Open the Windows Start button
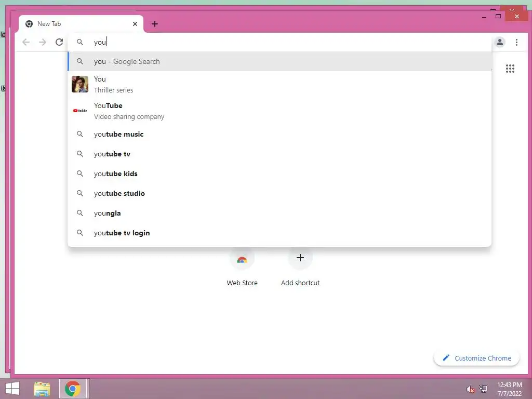The width and height of the screenshot is (532, 399). pyautogui.click(x=12, y=389)
